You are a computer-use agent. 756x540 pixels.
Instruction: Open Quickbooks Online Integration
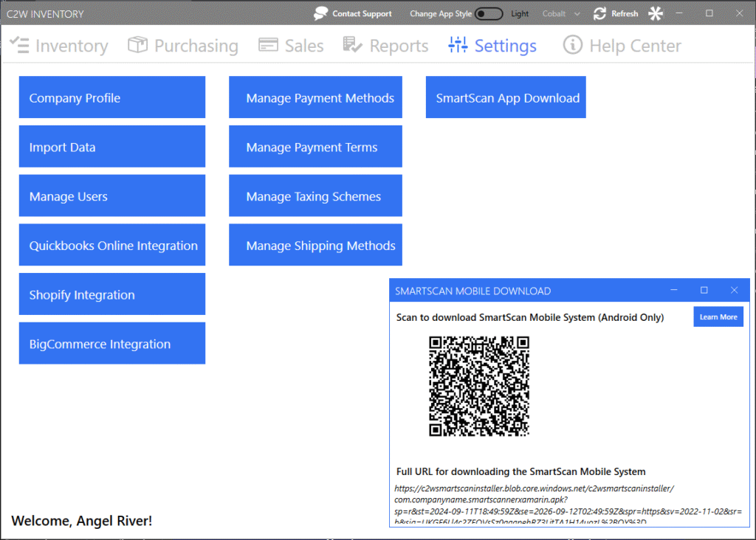pyautogui.click(x=112, y=245)
